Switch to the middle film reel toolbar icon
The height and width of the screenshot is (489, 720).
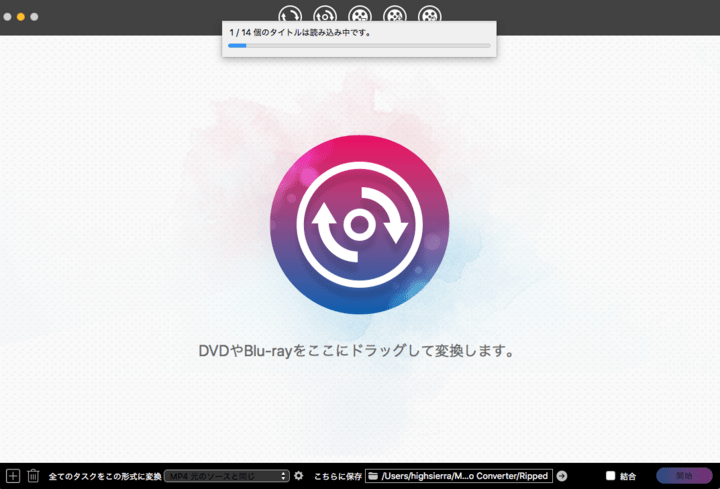(x=360, y=14)
